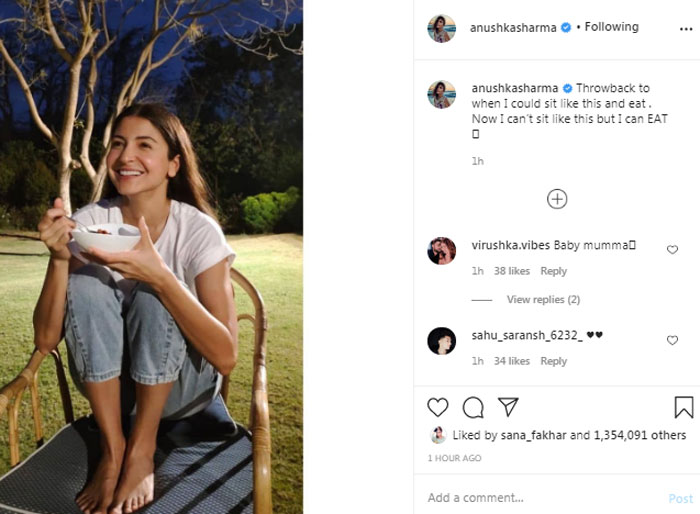Reply to sahu_saransh_6232_ comment
Screen dimensions: 700x514
pyautogui.click(x=553, y=361)
